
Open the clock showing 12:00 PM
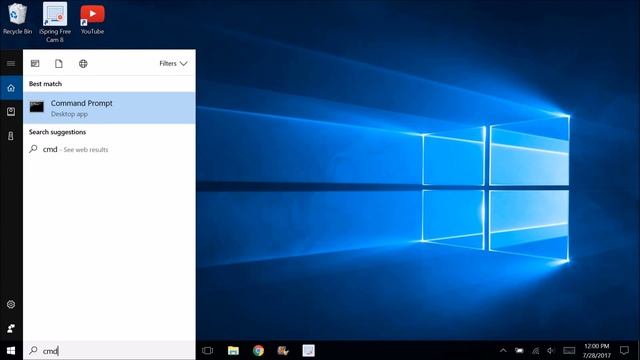pyautogui.click(x=596, y=350)
